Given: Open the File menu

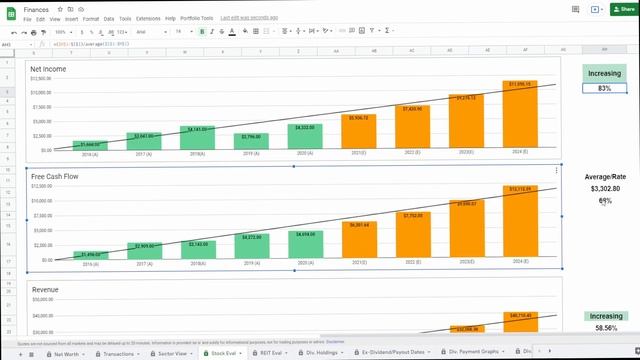Looking at the screenshot, I should coord(27,19).
